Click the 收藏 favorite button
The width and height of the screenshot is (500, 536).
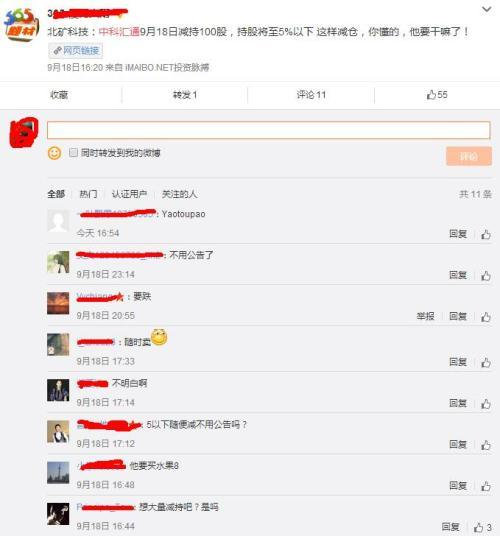coord(59,95)
